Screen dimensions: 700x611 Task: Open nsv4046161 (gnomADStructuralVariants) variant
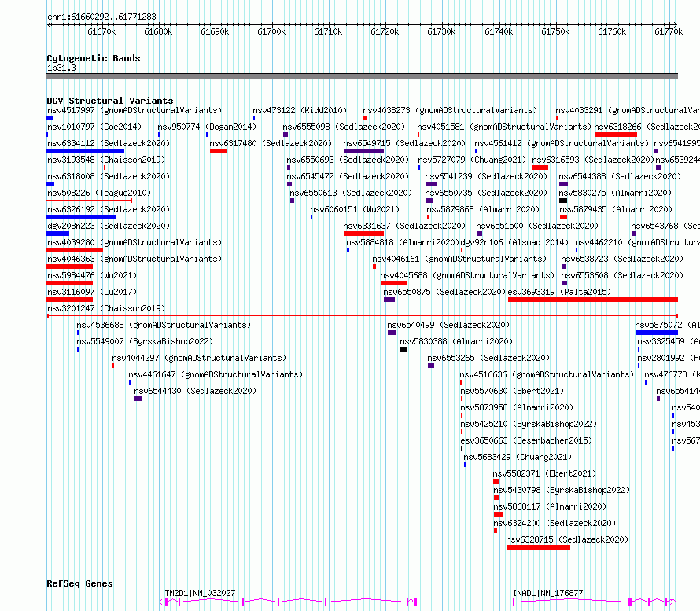tap(460, 259)
